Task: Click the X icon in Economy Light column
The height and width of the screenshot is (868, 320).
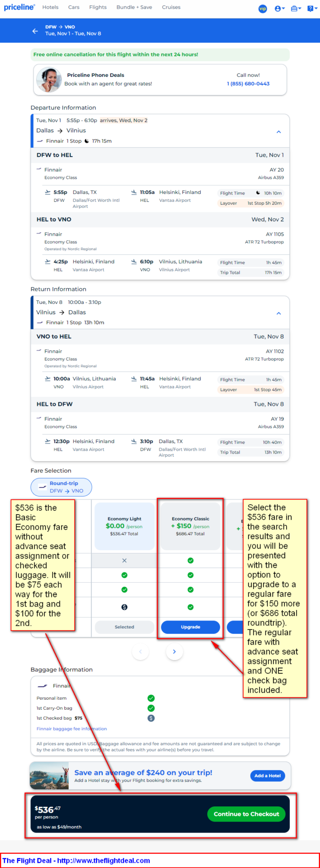Action: tap(125, 560)
